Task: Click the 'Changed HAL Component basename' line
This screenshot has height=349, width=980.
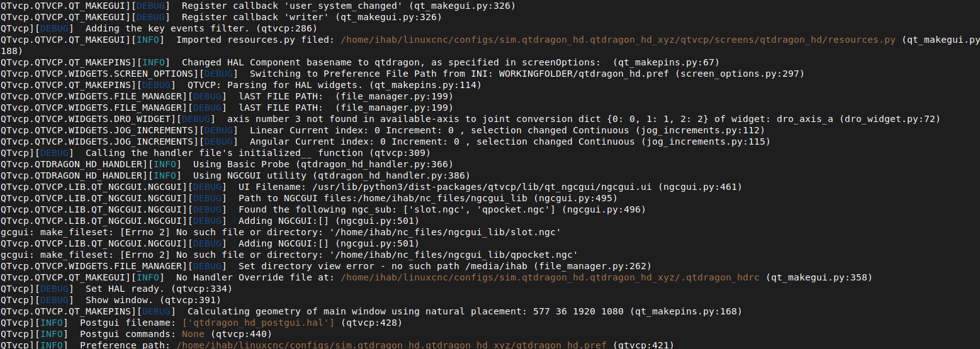Action: (x=360, y=62)
